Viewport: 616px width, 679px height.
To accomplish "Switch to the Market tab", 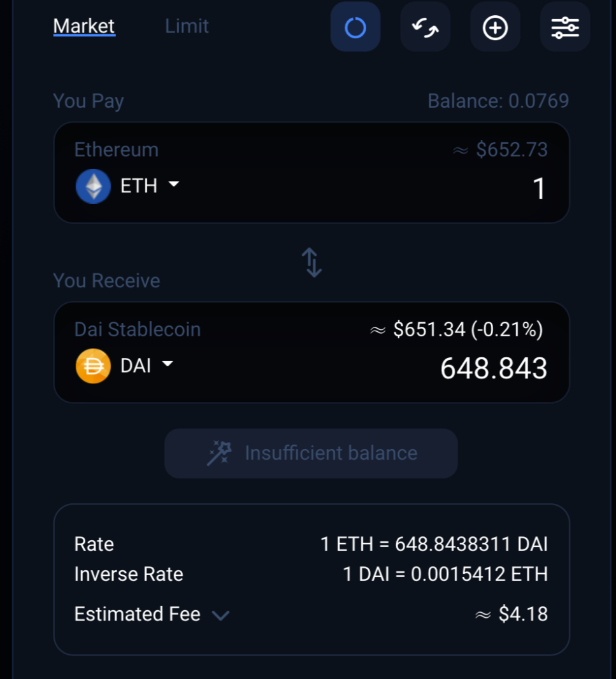I will pyautogui.click(x=84, y=26).
